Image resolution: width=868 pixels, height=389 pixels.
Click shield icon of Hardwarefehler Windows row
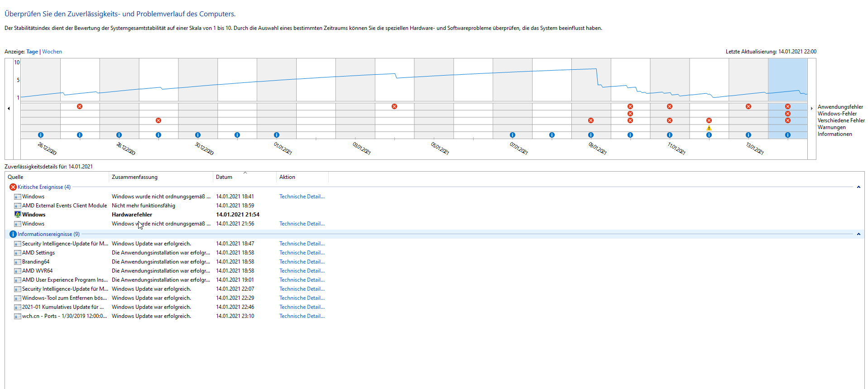click(18, 215)
